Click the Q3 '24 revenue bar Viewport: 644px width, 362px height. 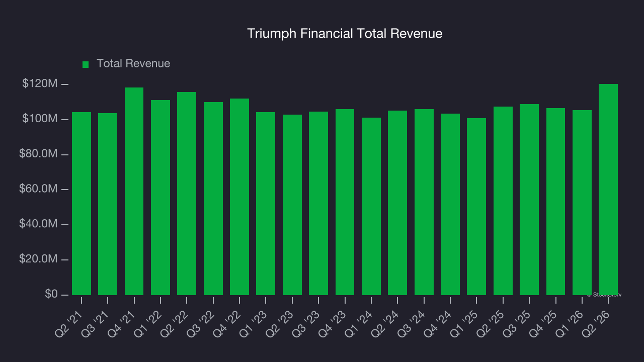tap(424, 202)
